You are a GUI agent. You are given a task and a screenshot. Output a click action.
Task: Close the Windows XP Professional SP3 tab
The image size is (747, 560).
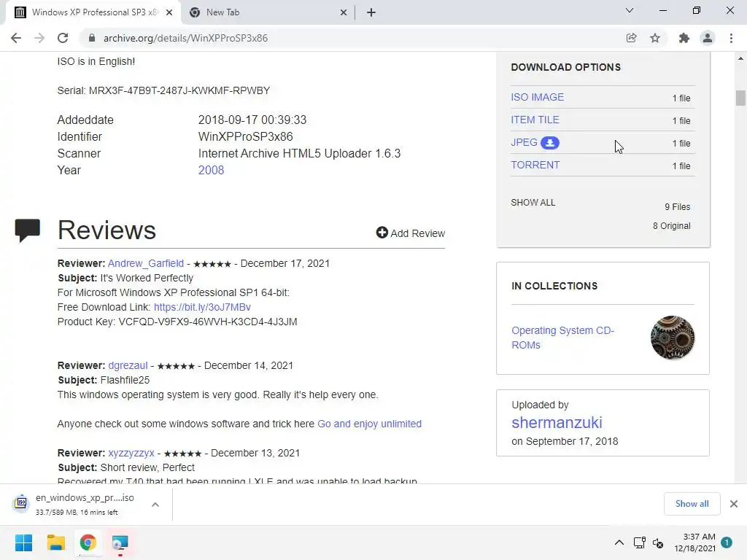169,13
